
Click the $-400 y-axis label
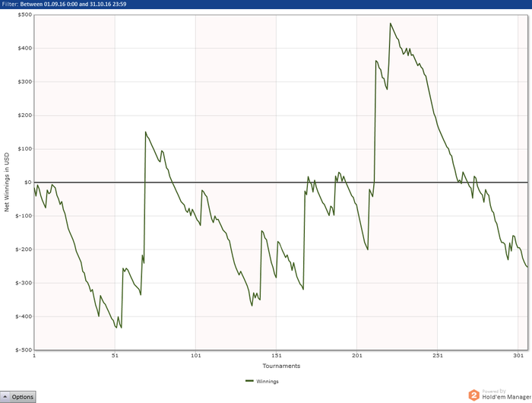coord(24,316)
